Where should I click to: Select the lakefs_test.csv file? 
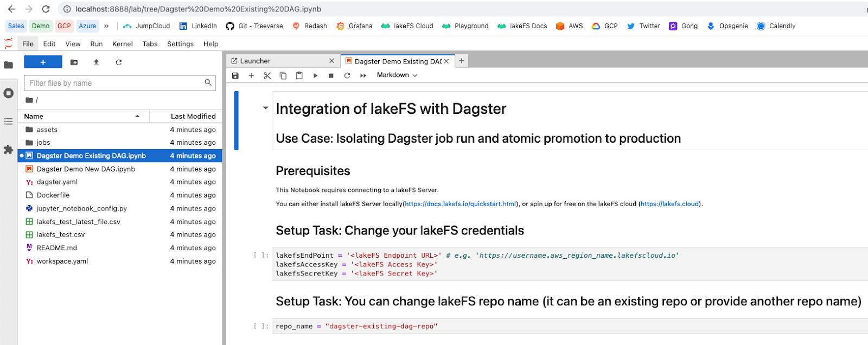(120, 235)
